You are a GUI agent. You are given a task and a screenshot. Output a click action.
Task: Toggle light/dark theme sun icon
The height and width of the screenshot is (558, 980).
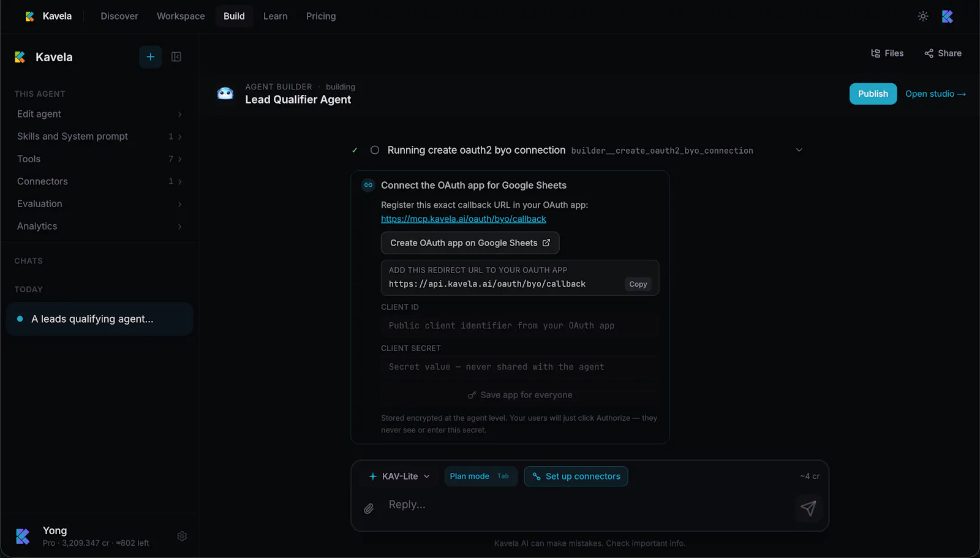[x=923, y=17]
